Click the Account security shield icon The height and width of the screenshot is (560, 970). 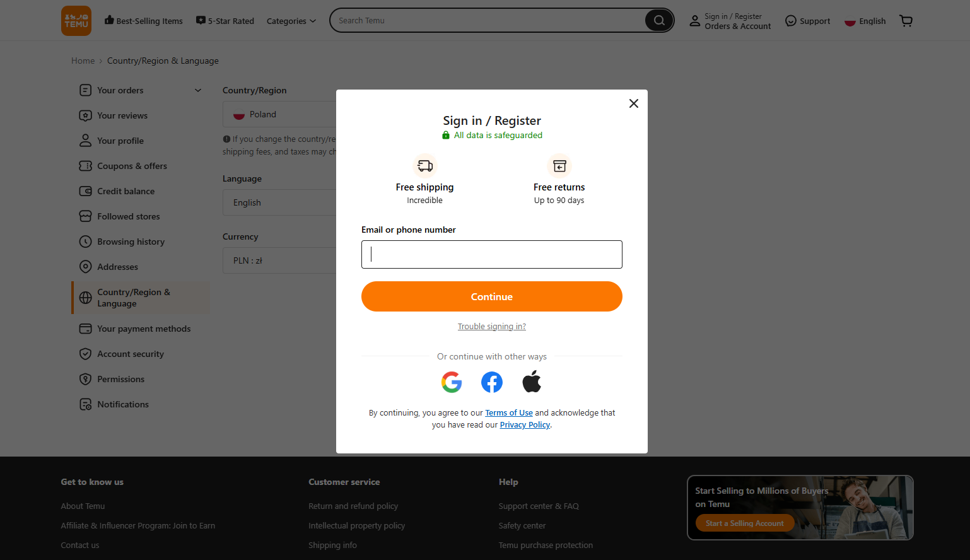click(85, 354)
